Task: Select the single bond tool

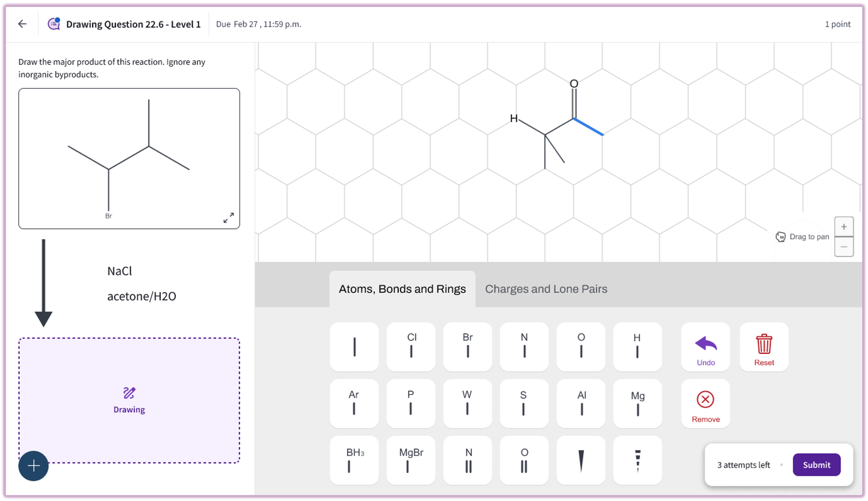Action: coord(354,347)
